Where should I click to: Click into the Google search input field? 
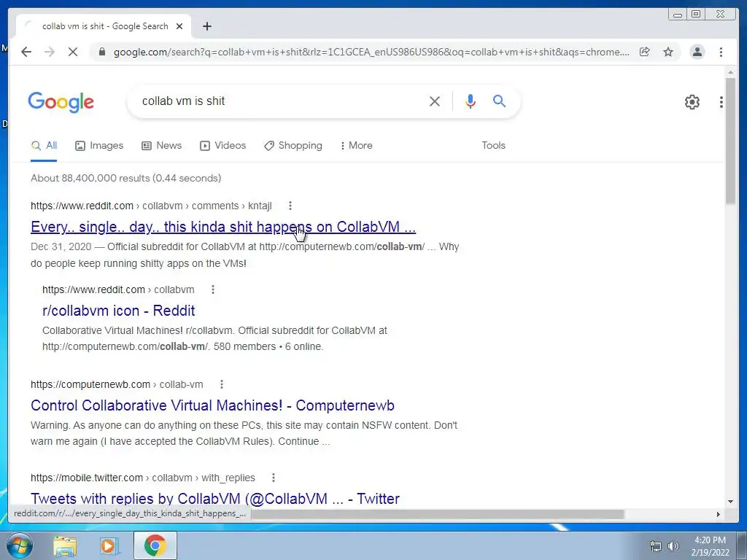279,101
